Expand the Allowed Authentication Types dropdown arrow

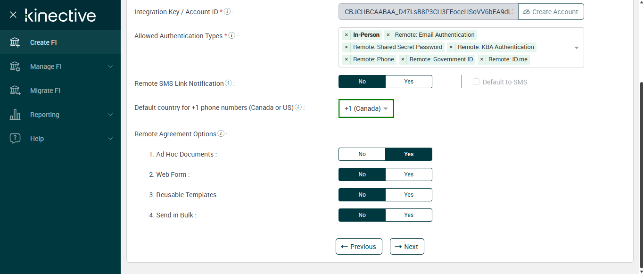click(x=577, y=48)
